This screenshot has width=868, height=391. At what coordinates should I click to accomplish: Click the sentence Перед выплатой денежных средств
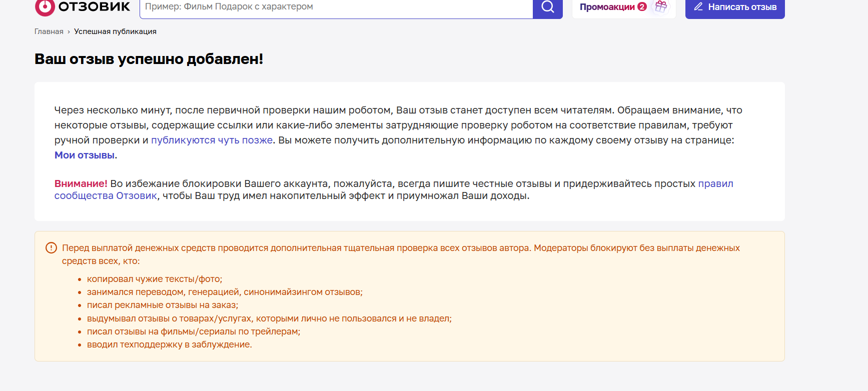[401, 254]
